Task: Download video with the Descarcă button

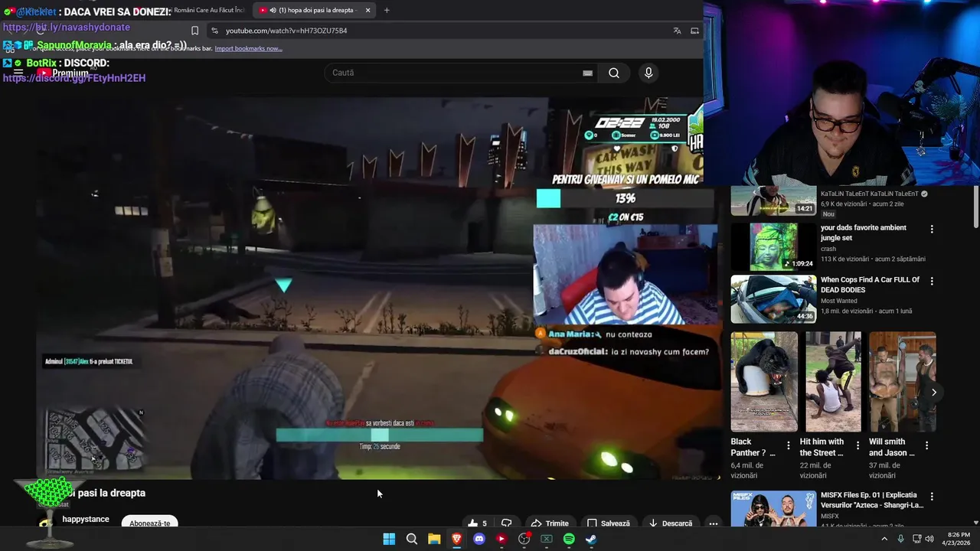Action: pyautogui.click(x=670, y=523)
